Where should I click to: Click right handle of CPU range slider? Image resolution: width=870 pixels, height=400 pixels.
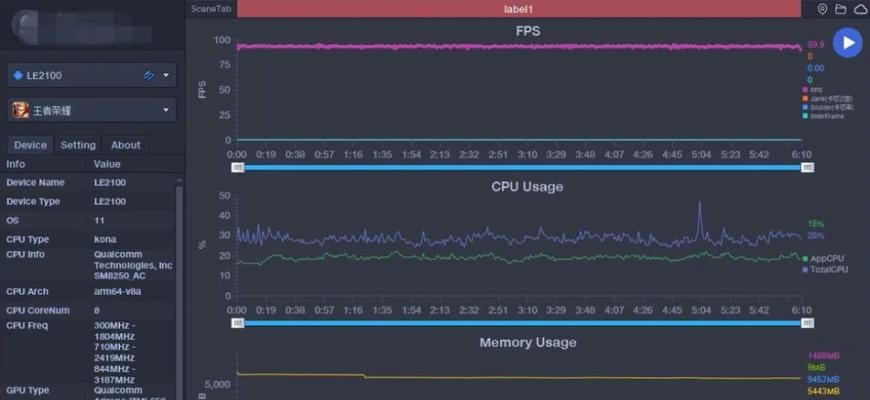pyautogui.click(x=807, y=323)
